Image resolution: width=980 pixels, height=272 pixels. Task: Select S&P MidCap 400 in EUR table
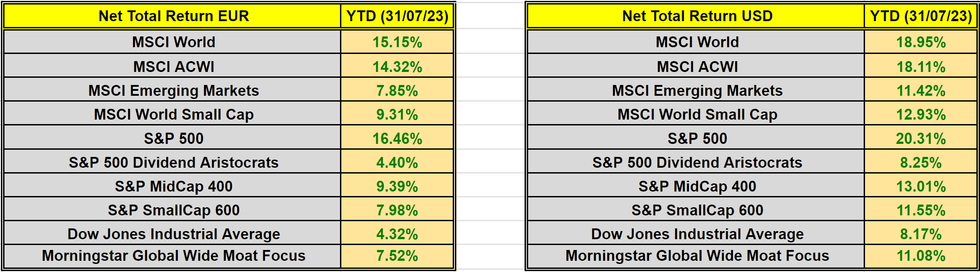pyautogui.click(x=173, y=186)
